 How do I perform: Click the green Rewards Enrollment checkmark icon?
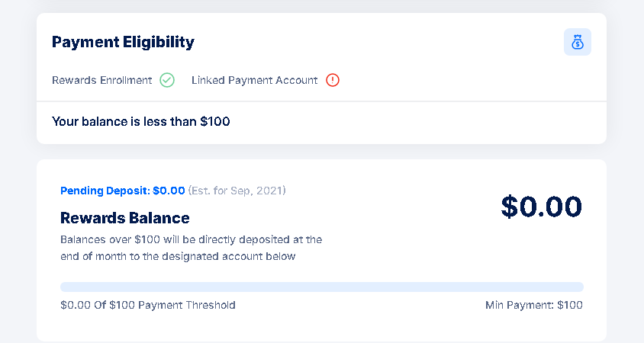coord(167,80)
